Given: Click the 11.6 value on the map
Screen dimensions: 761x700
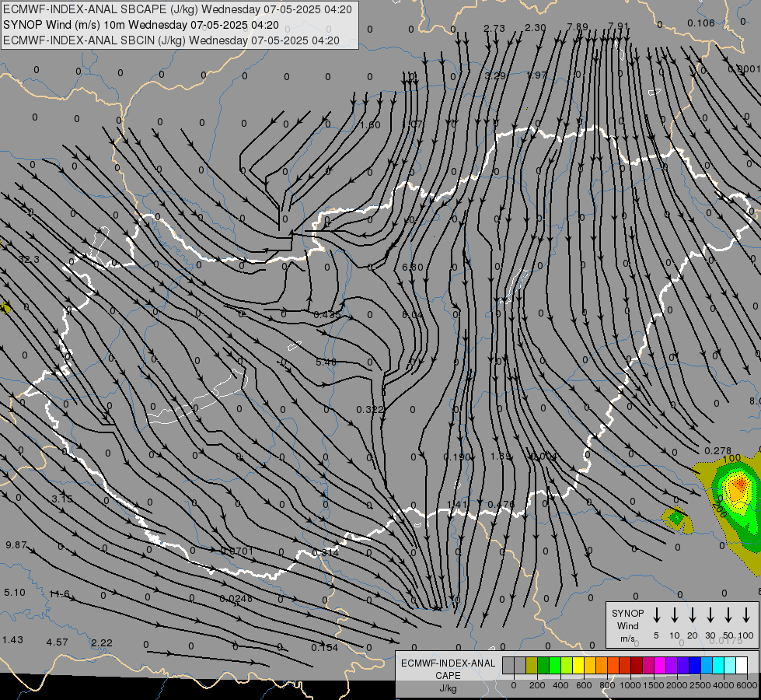Looking at the screenshot, I should pos(60,594).
